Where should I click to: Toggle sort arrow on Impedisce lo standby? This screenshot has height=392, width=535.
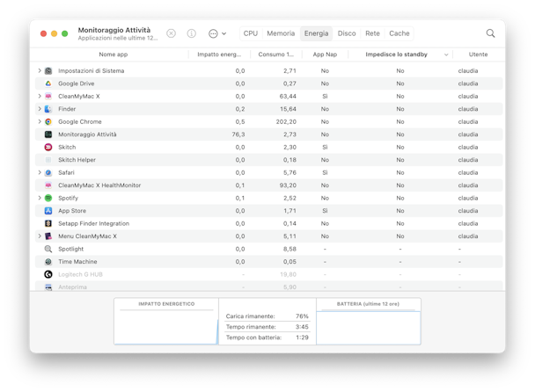pyautogui.click(x=446, y=54)
